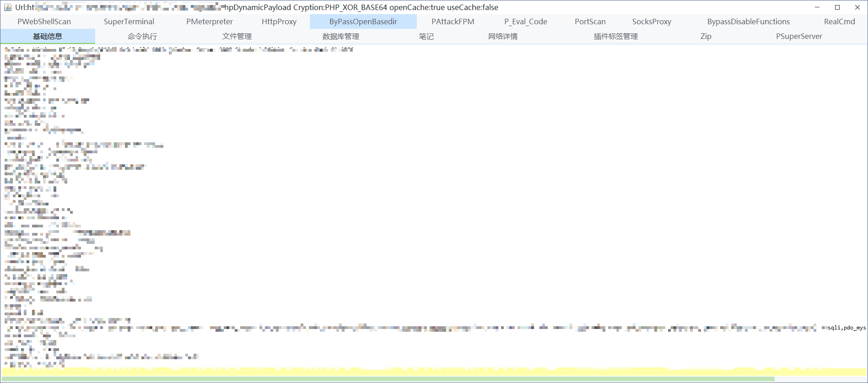Open the P_Eval_Code tab
The image size is (868, 383).
tap(525, 22)
